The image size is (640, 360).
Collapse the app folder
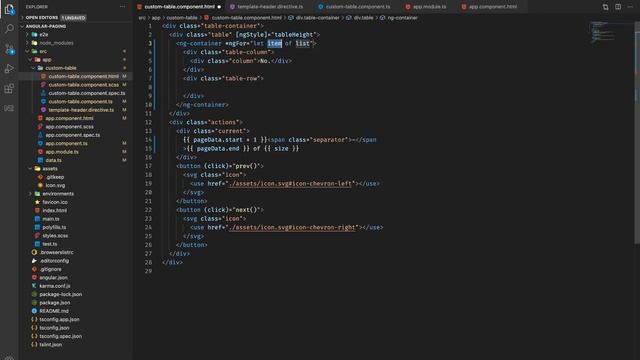tap(47, 60)
